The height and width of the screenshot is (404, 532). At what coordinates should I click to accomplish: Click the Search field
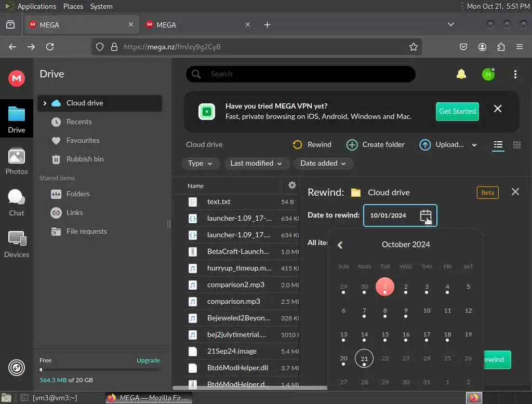click(x=301, y=74)
